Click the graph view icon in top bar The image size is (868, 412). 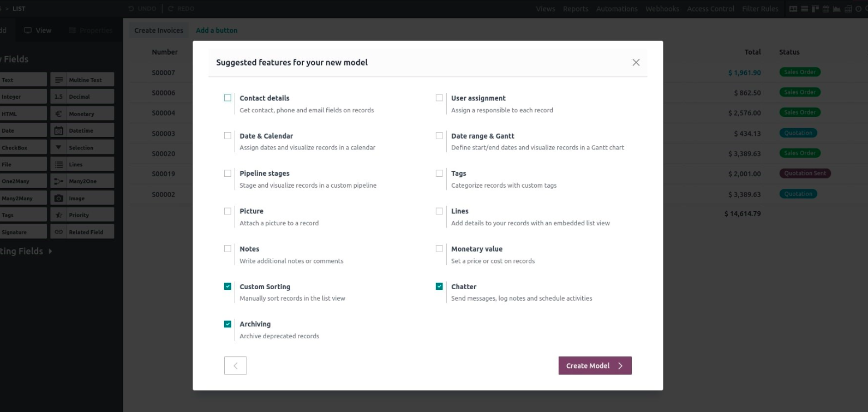[837, 9]
